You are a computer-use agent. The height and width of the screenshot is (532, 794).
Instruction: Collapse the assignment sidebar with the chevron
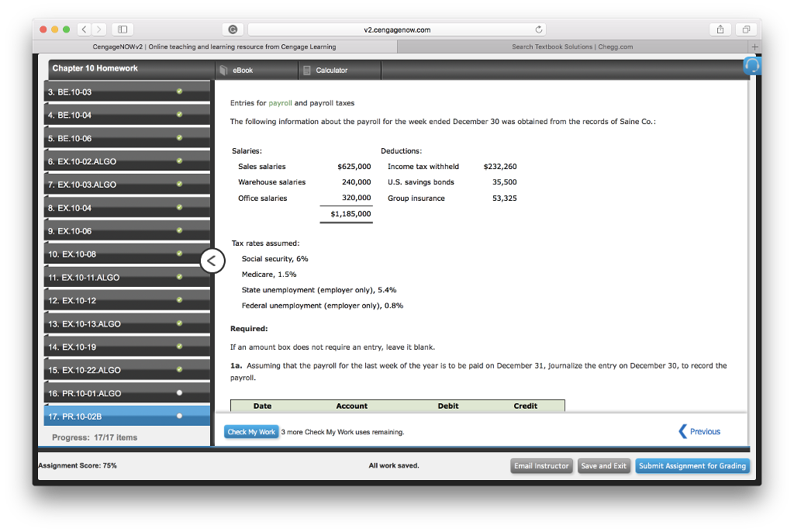click(x=212, y=261)
